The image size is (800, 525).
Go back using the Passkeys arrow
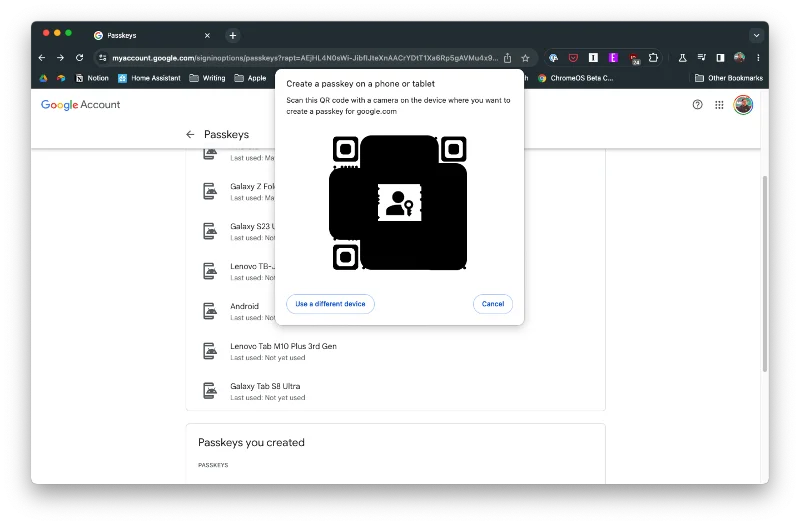pyautogui.click(x=190, y=134)
